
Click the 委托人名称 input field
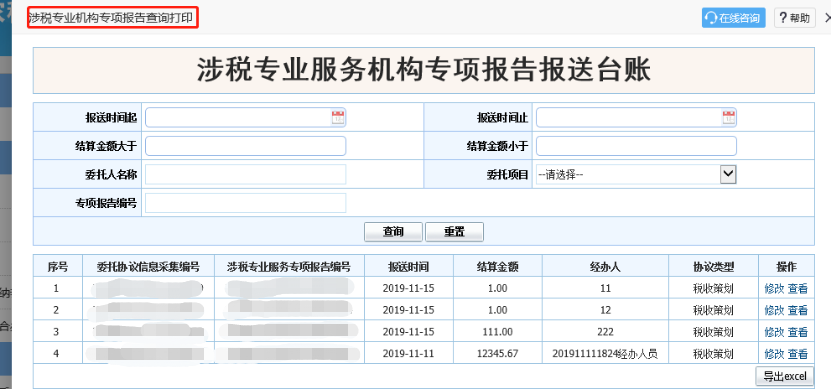coord(245,174)
